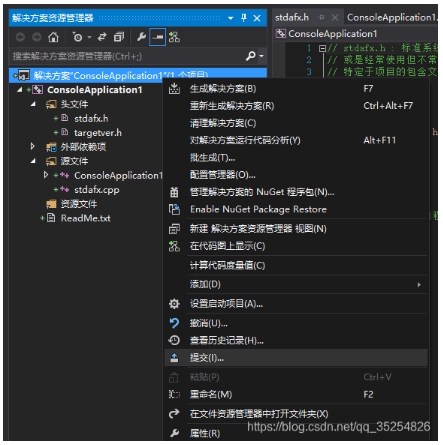Choose 在文件资源管理器中打开文件夹(X)
This screenshot has width=443, height=445.
pyautogui.click(x=296, y=414)
